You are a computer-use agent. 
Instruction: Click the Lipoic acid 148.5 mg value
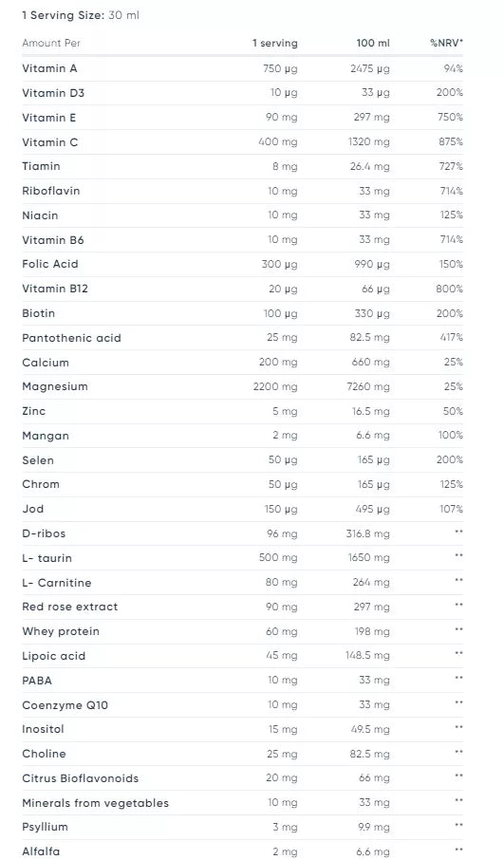pos(367,655)
